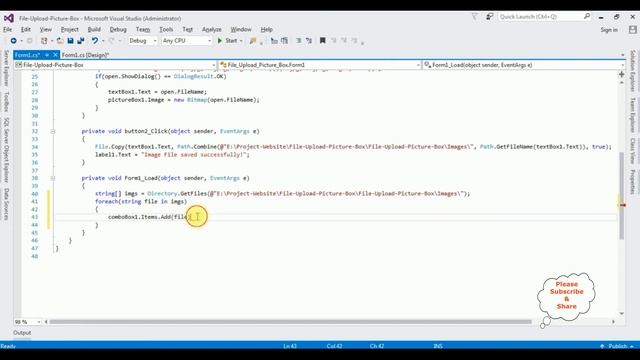Click the Uncomment selected lines icon
The height and width of the screenshot is (360, 640).
(284, 41)
